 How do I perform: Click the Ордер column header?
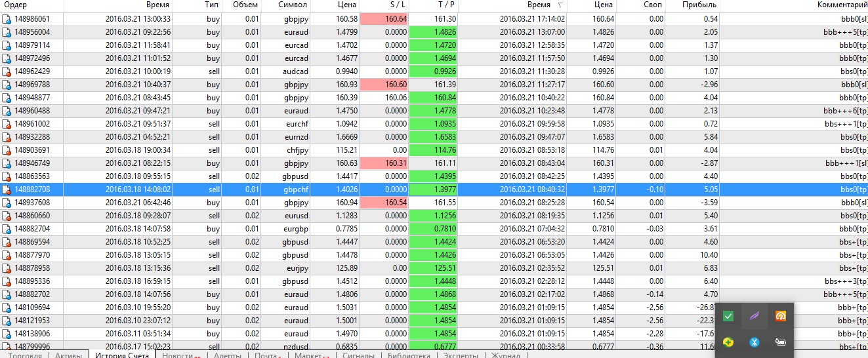[x=16, y=5]
